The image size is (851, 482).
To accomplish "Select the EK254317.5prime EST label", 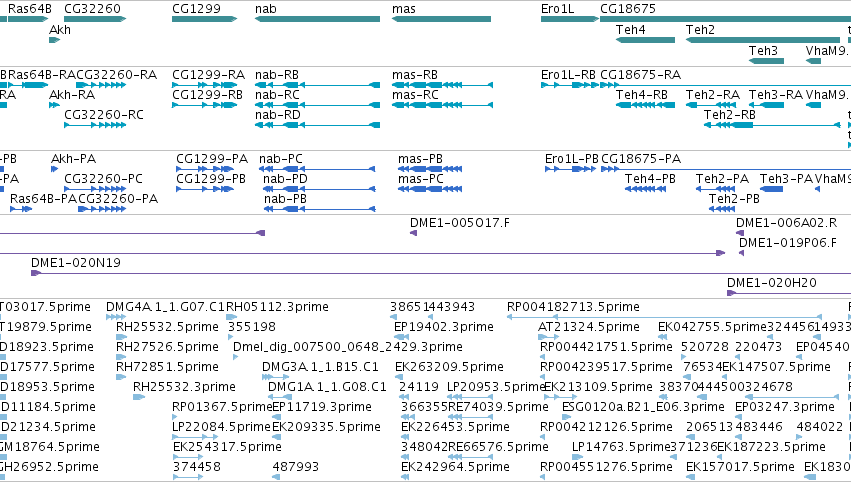I will 227,447.
